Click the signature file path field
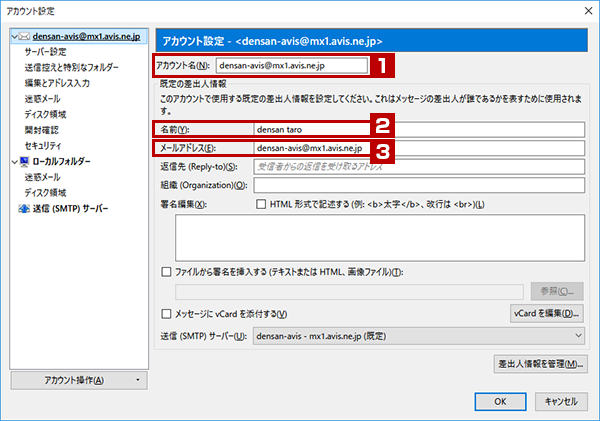Screen dimensions: 600x421 (349, 292)
